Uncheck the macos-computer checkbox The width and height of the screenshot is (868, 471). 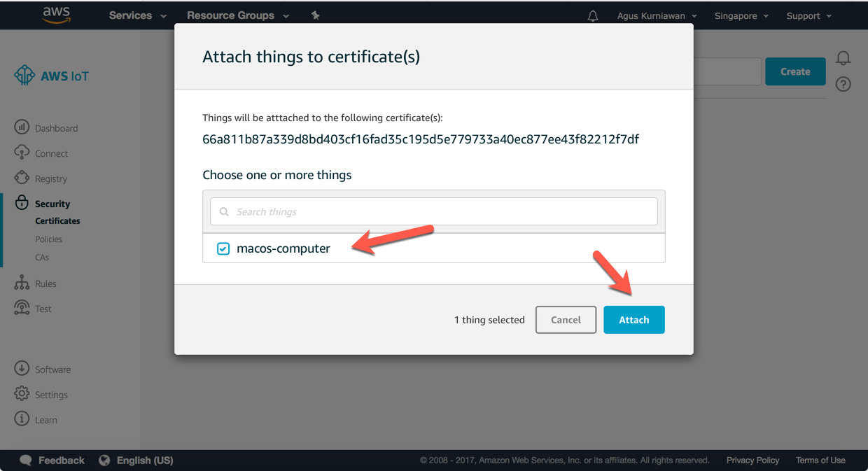coord(223,248)
